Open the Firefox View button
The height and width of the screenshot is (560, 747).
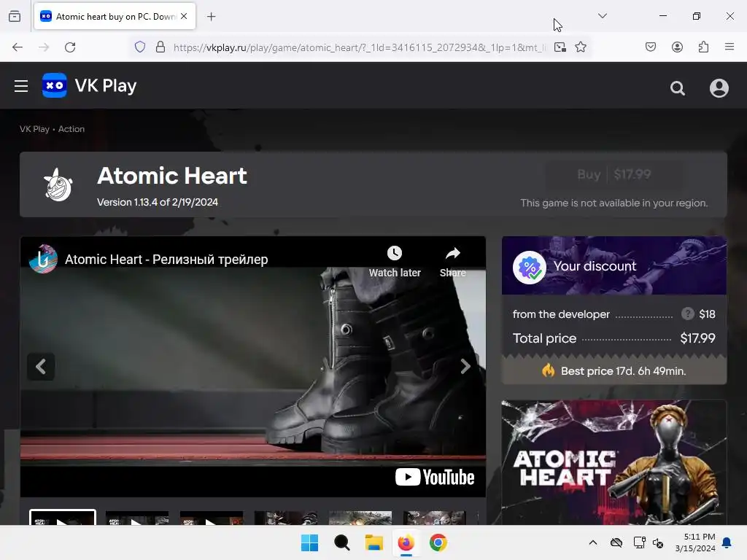(15, 16)
